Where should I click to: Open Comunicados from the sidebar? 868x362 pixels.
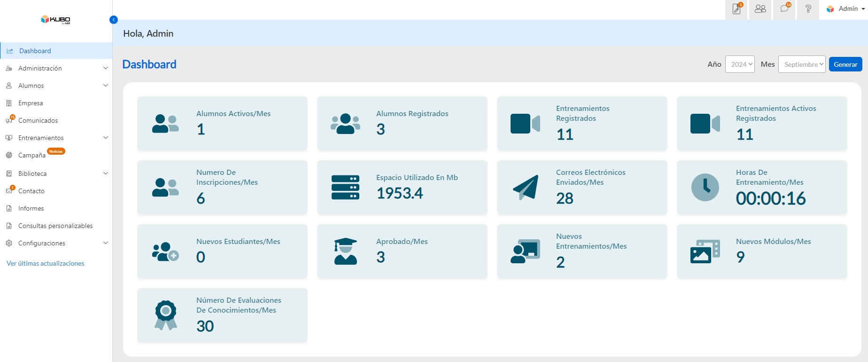[x=38, y=120]
